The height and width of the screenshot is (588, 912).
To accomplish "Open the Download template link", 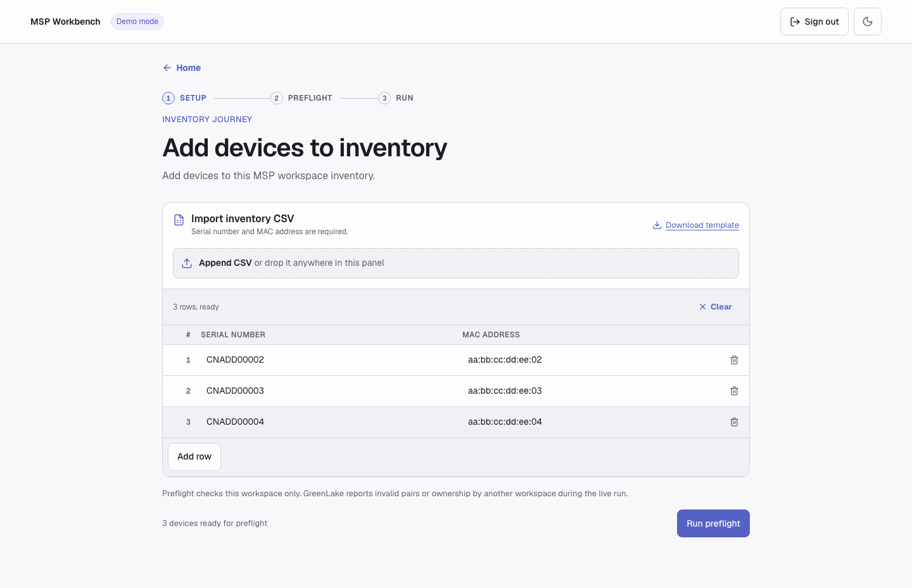I will [696, 225].
